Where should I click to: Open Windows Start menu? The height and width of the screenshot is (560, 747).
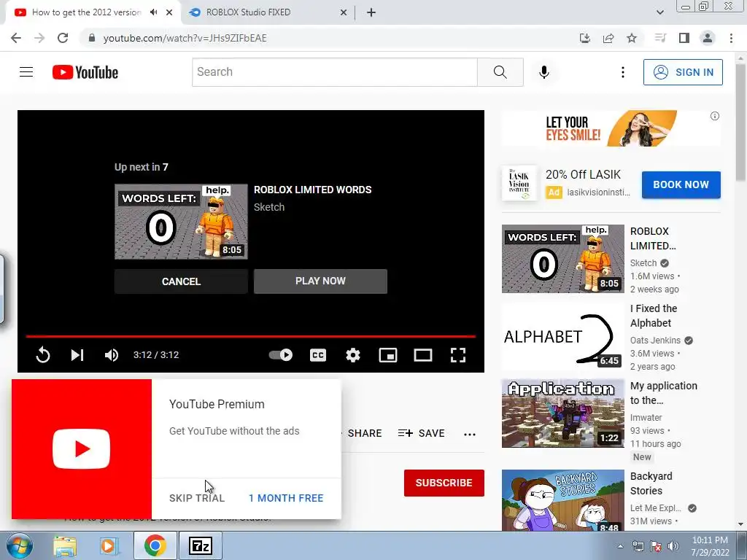click(20, 546)
